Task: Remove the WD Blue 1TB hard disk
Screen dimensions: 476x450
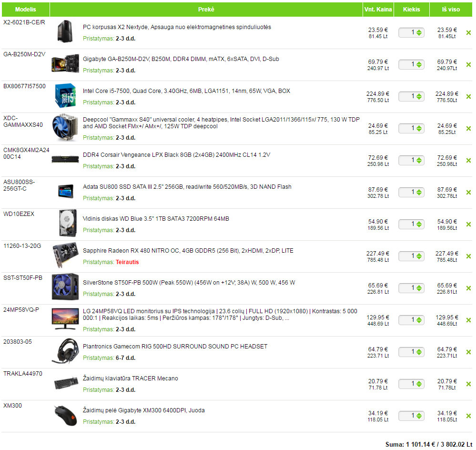Action: coord(468,225)
